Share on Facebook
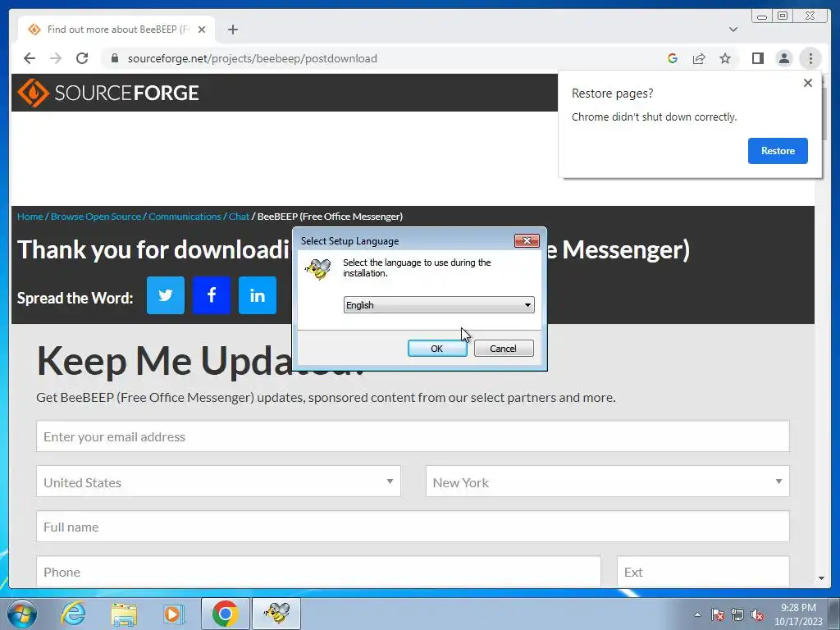840x630 pixels. pos(212,295)
